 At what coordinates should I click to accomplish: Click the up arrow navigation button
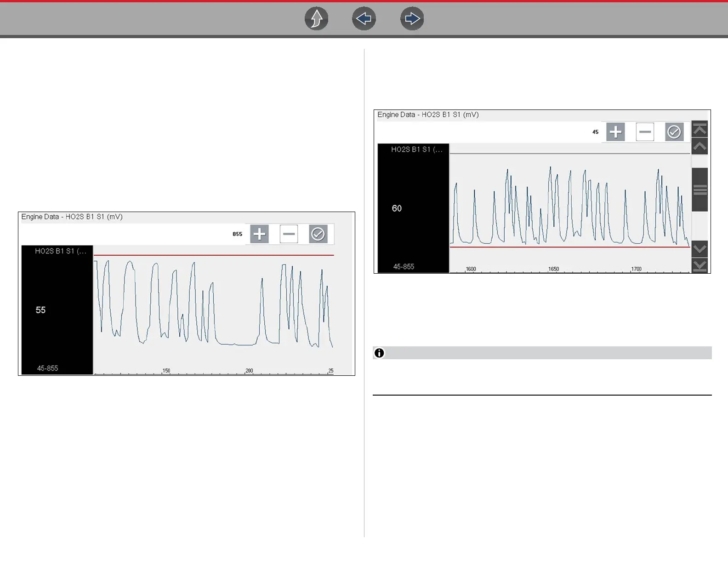pyautogui.click(x=317, y=19)
